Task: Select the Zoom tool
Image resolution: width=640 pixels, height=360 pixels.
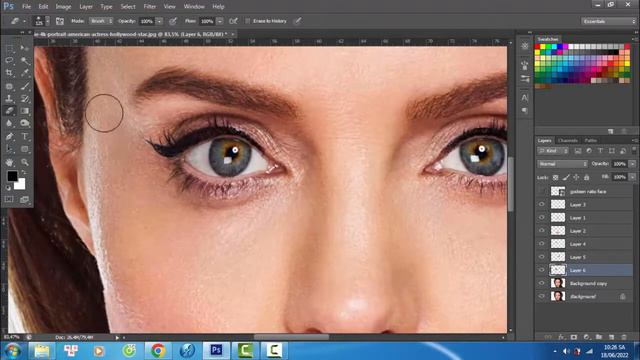Action: point(25,162)
